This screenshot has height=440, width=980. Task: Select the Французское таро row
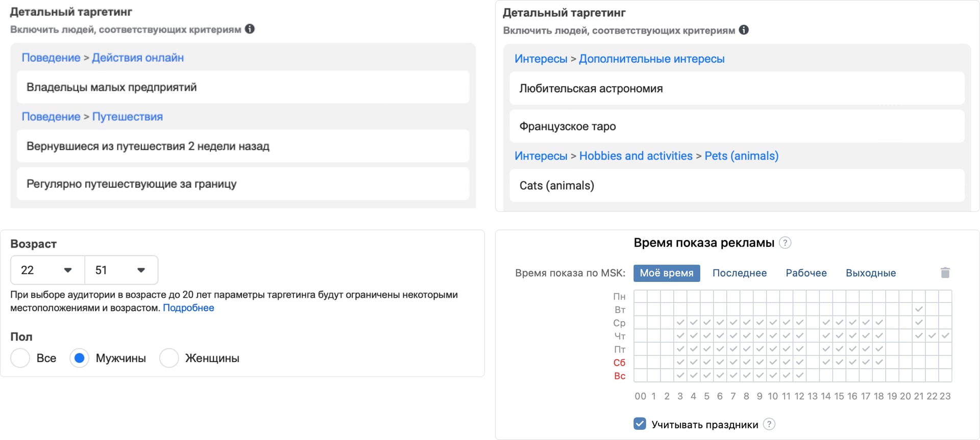point(737,126)
